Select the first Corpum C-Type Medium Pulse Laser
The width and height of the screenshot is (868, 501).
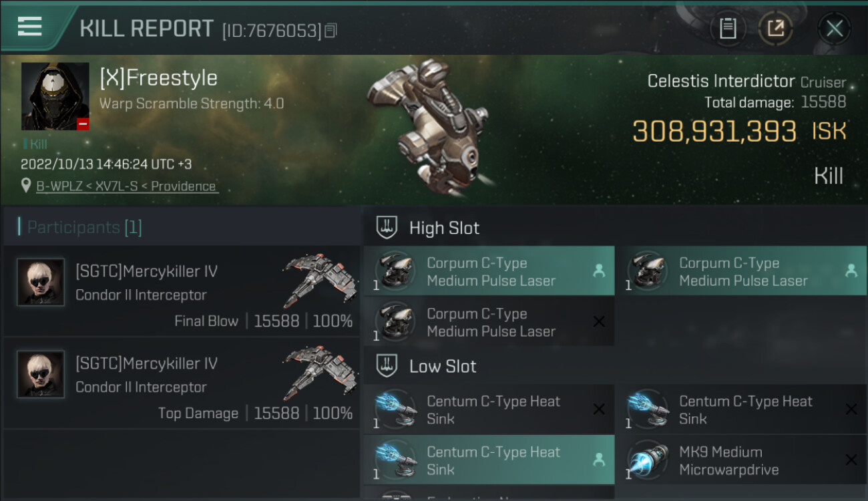click(x=489, y=271)
